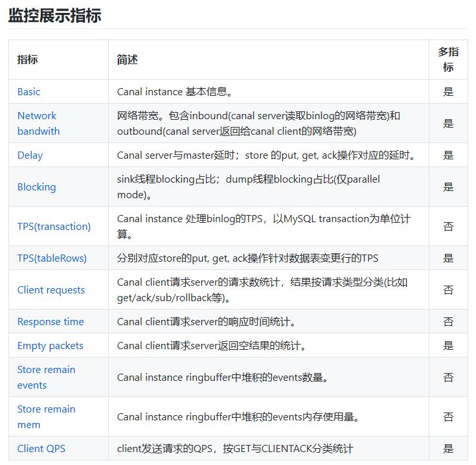The width and height of the screenshot is (476, 465).
Task: Click 是 in the TPS(tableRows) row
Action: click(x=448, y=258)
